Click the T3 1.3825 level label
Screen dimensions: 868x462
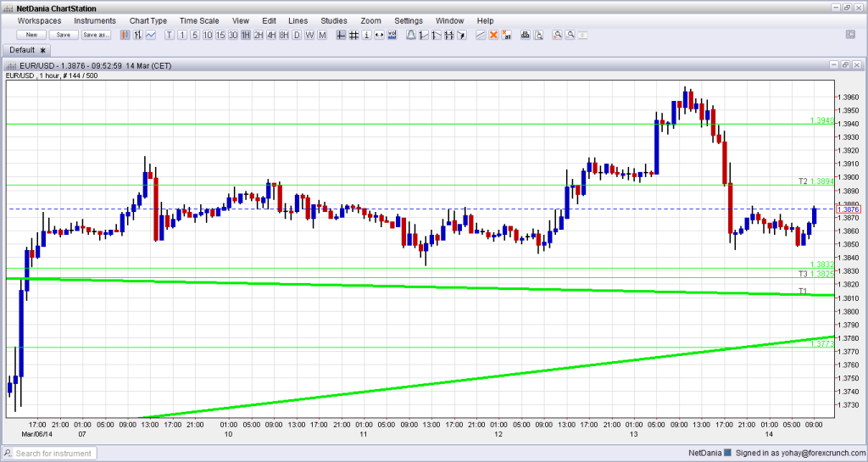(815, 274)
